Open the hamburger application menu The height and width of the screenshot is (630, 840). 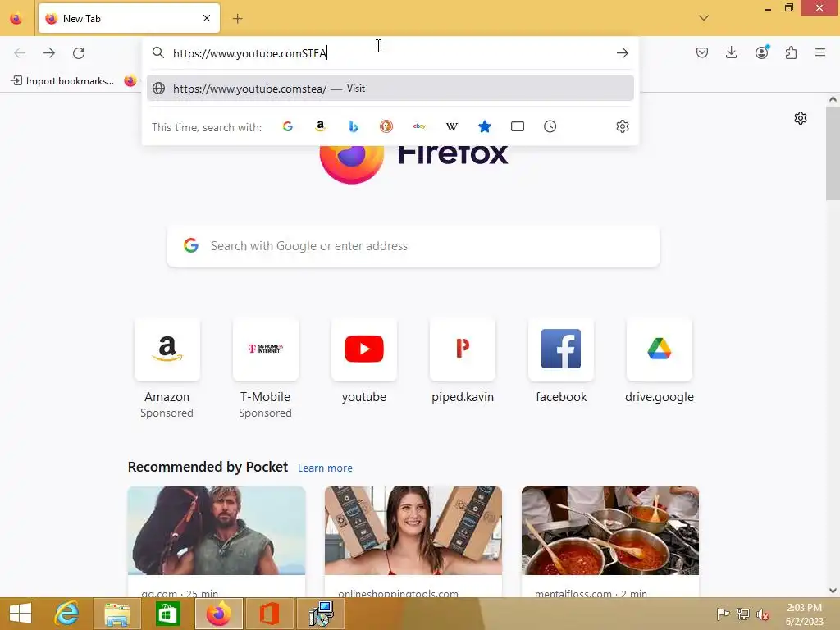pyautogui.click(x=820, y=52)
